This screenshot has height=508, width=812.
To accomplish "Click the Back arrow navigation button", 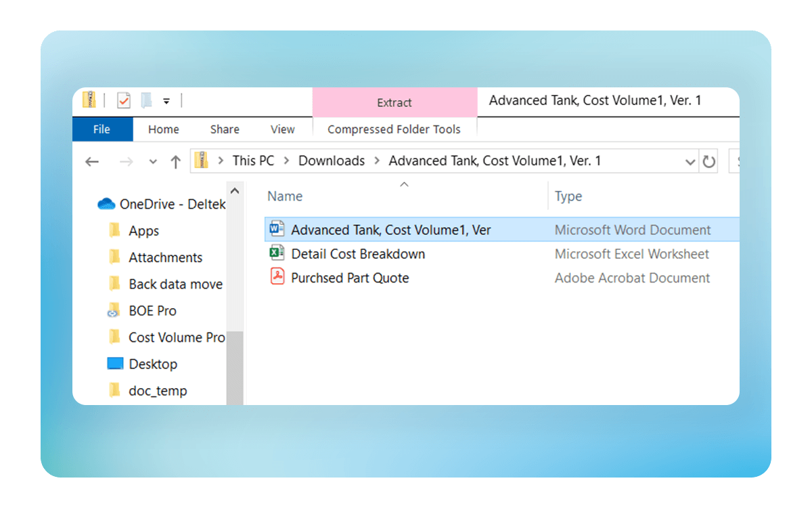I will (92, 162).
